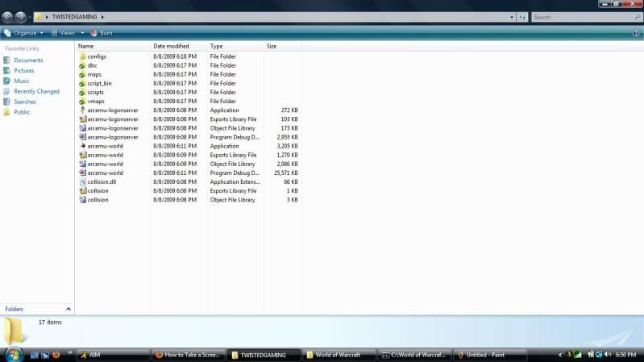Open the Organize menu
This screenshot has height=362, width=644.
tap(24, 33)
